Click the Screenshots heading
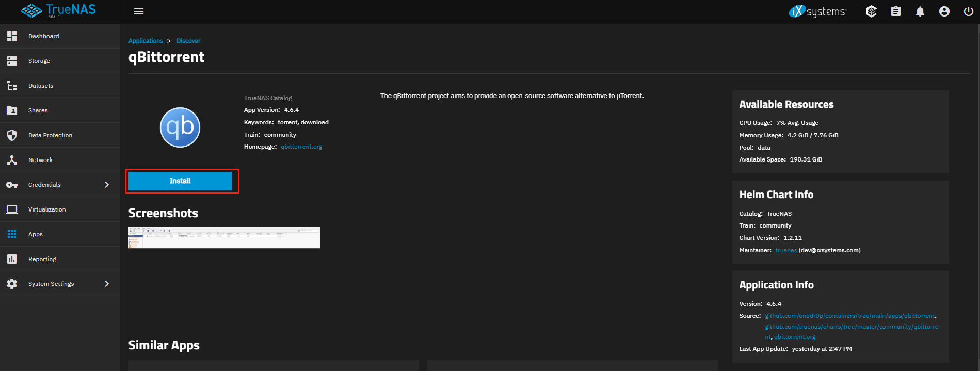The width and height of the screenshot is (980, 371). click(163, 213)
